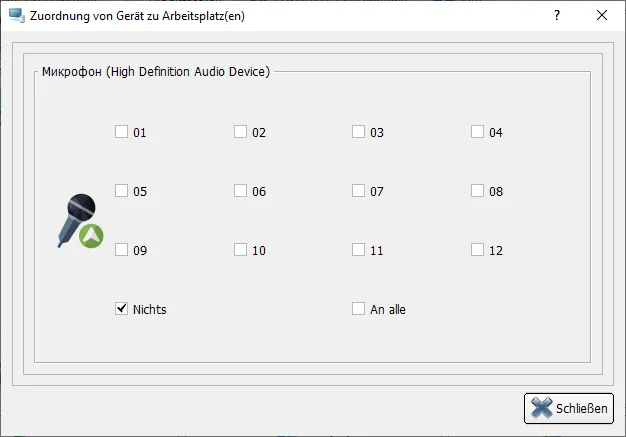The height and width of the screenshot is (437, 626).
Task: Click the window title bar monitor icon
Action: click(x=15, y=15)
